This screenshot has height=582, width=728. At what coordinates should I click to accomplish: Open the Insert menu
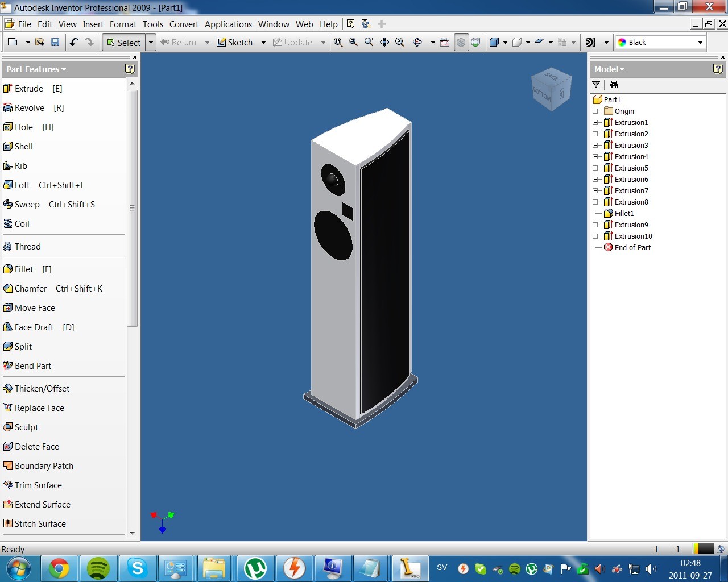(93, 24)
